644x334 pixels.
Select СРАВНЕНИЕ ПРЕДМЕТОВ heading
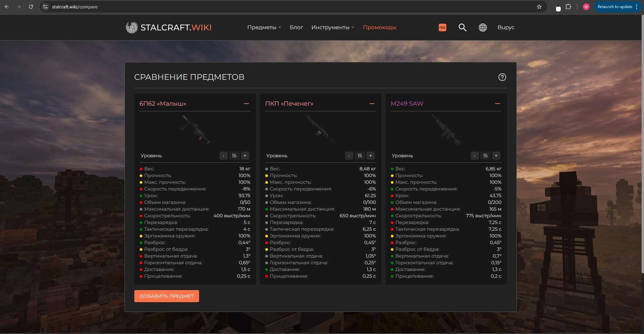tap(189, 77)
